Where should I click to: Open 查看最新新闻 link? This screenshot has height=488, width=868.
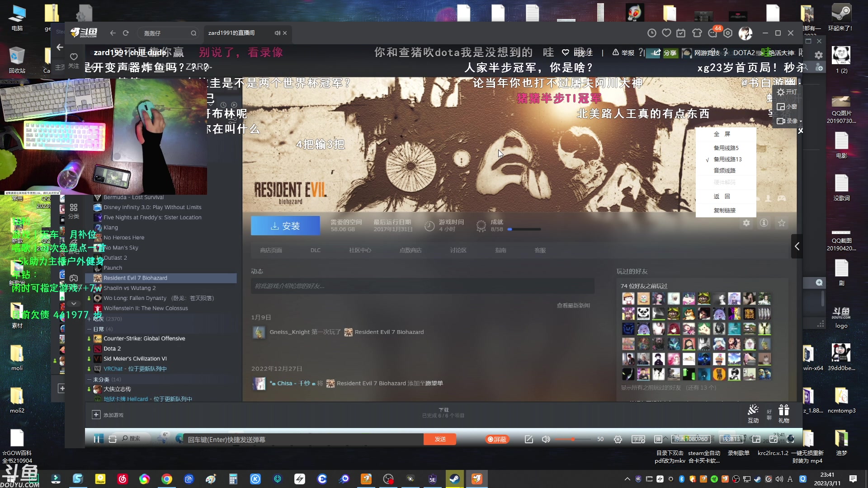[573, 306]
